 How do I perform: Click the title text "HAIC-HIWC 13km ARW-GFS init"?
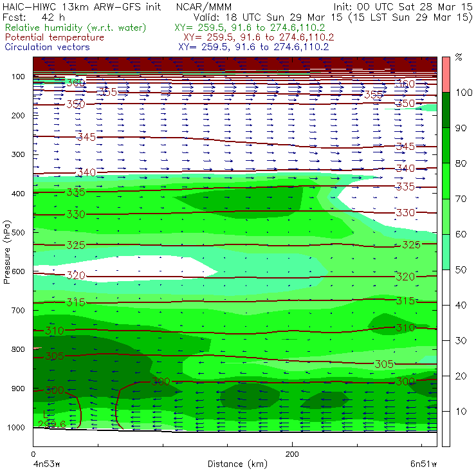82,6
